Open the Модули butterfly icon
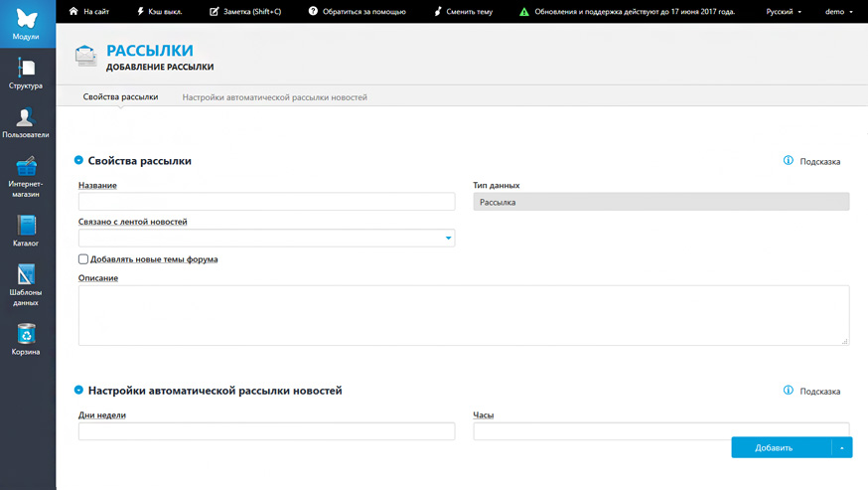Image resolution: width=868 pixels, height=490 pixels. 26,19
